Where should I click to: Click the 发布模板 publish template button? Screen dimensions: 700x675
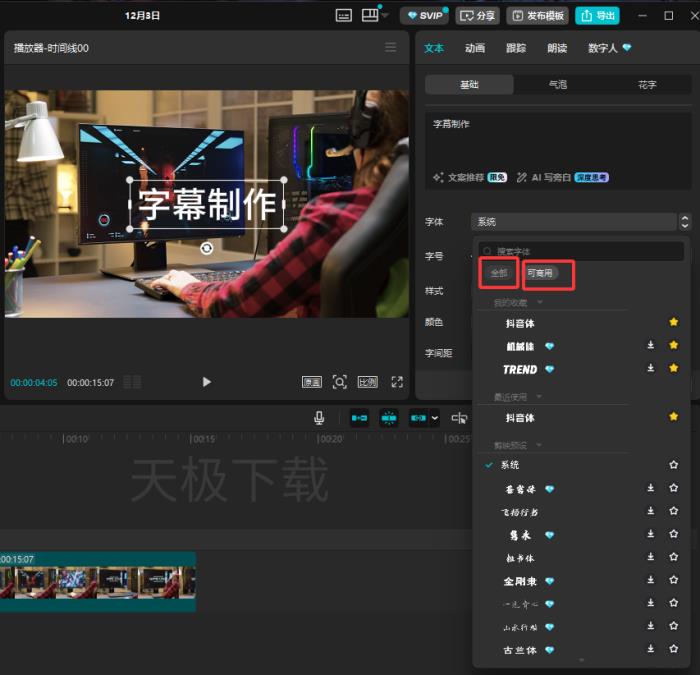click(x=537, y=16)
